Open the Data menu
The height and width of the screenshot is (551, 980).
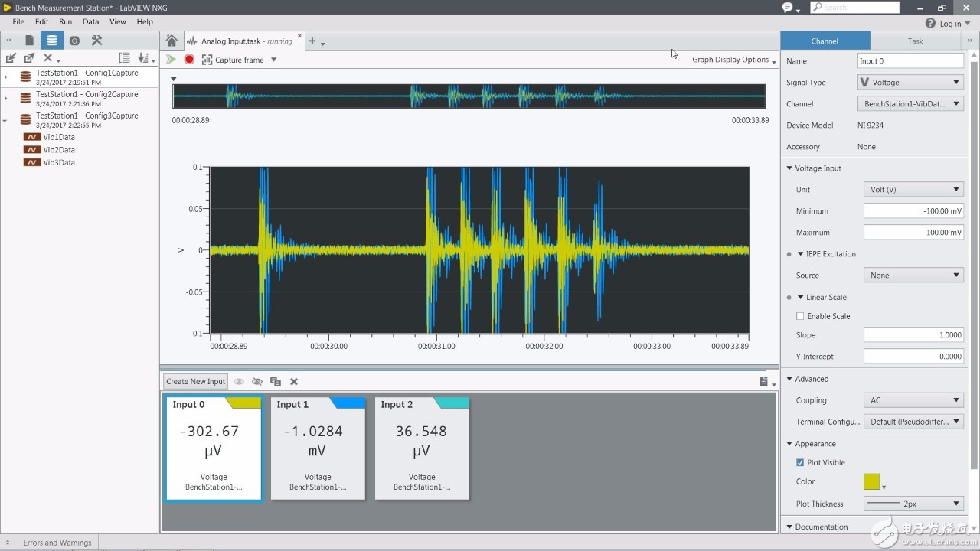tap(90, 22)
